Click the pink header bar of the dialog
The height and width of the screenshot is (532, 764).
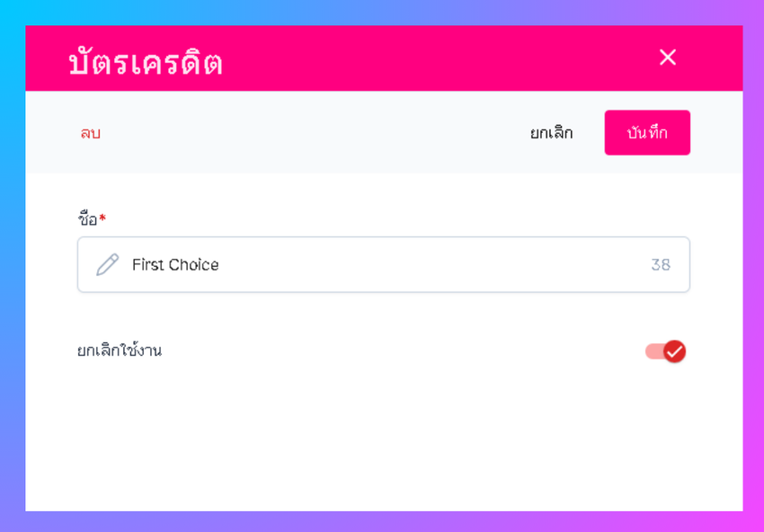click(431, 59)
